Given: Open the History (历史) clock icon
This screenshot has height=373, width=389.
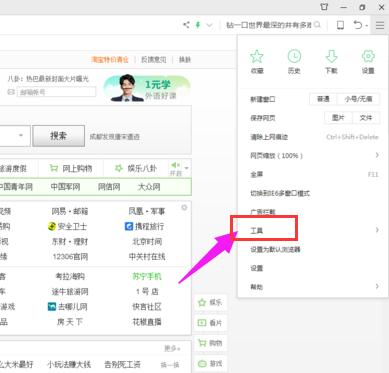Looking at the screenshot, I should coord(294,57).
